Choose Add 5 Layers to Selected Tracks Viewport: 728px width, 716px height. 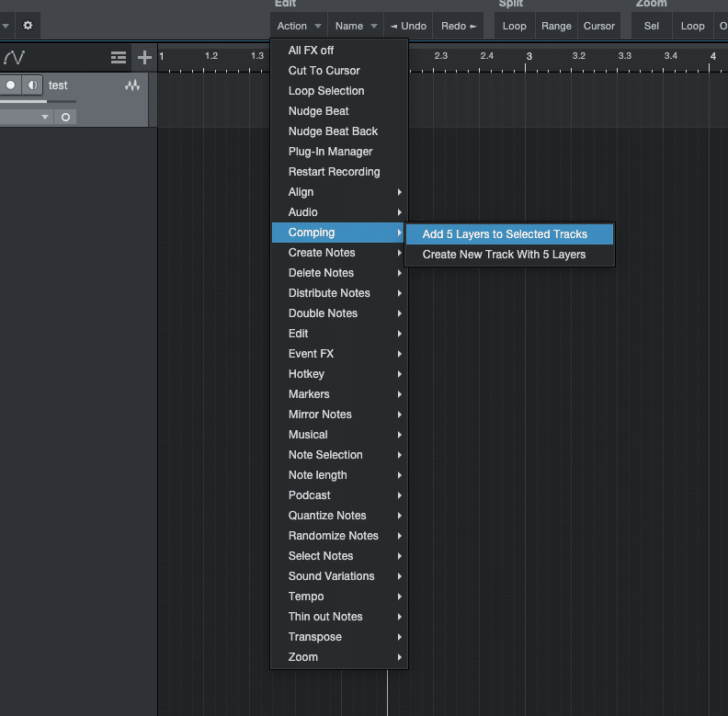[509, 234]
